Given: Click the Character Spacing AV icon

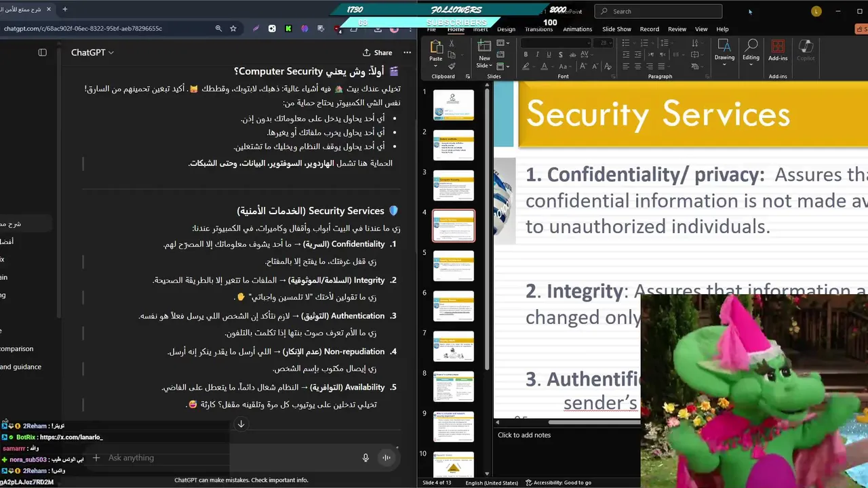Looking at the screenshot, I should (x=585, y=54).
